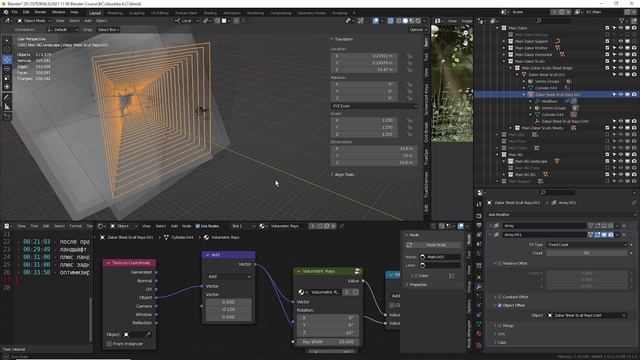Viewport: 640px width, 360px height.
Task: Click the Count value field in Array modifier
Action: [x=587, y=253]
